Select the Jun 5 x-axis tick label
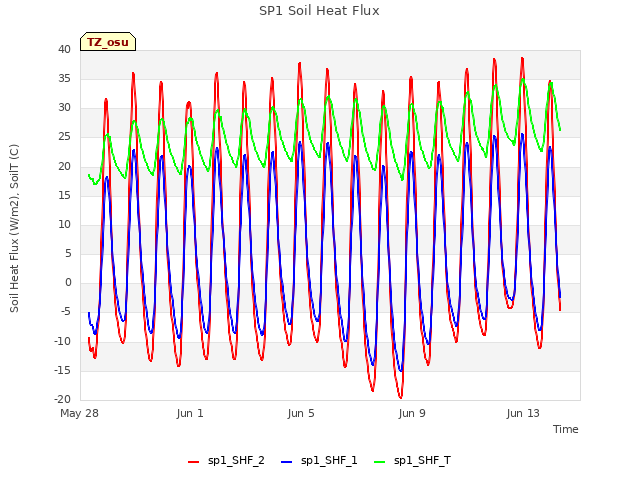The width and height of the screenshot is (640, 480). point(301,413)
